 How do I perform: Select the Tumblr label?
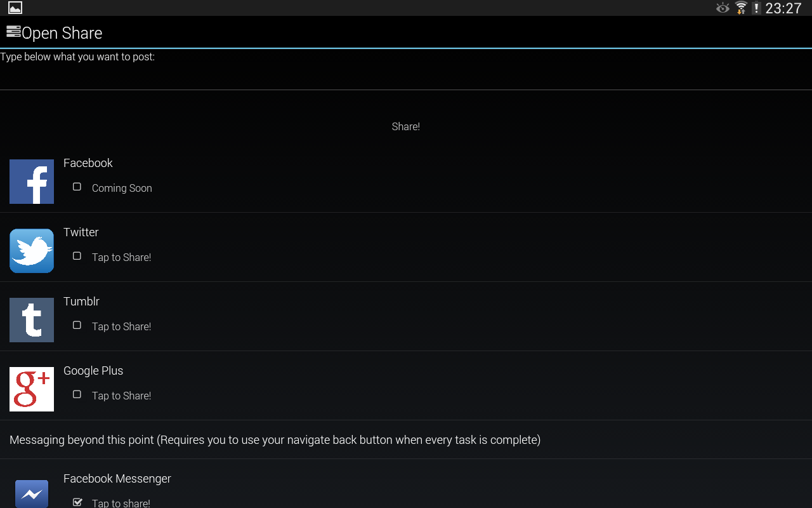(x=81, y=302)
